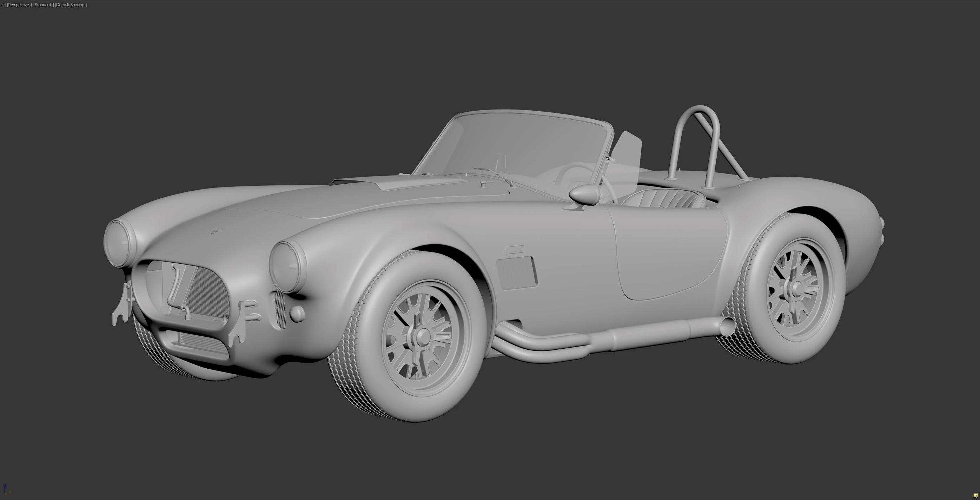Open the [+] general viewport menu
980x500 pixels.
click(x=3, y=5)
